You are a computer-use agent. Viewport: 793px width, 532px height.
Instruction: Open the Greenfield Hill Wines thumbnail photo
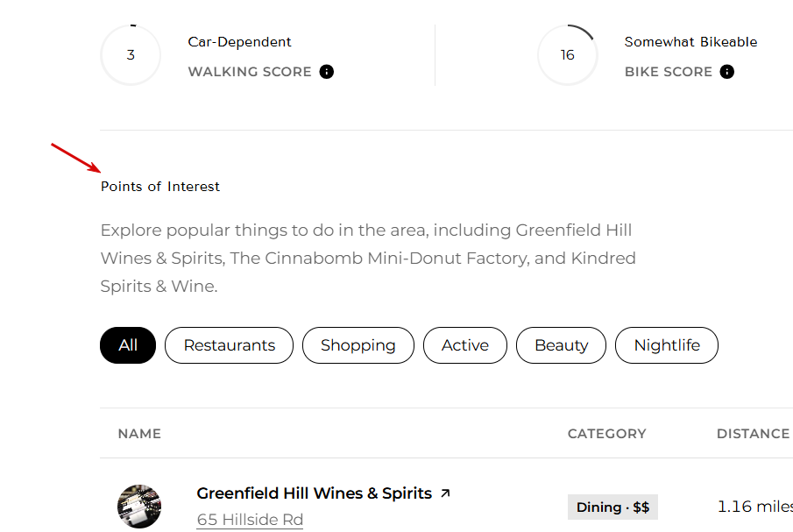(x=139, y=507)
